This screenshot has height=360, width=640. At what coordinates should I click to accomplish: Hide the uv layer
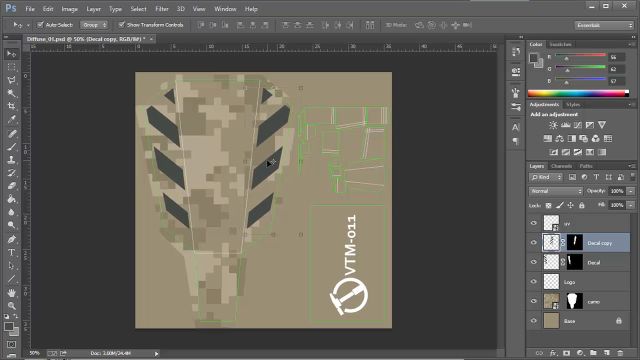[x=533, y=223]
